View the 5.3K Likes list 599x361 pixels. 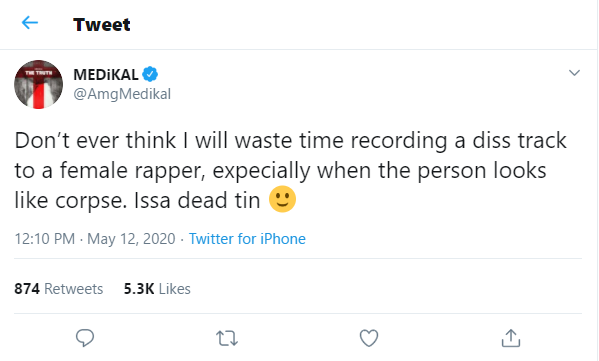point(157,289)
